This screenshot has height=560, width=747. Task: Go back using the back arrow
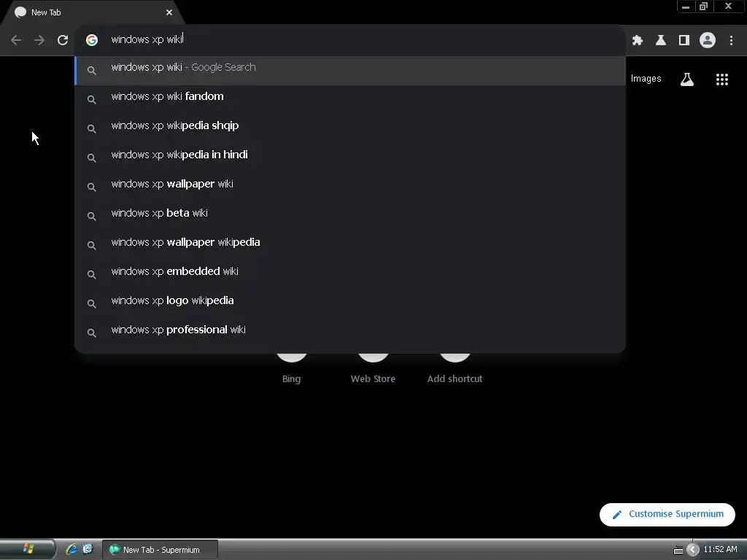point(16,40)
